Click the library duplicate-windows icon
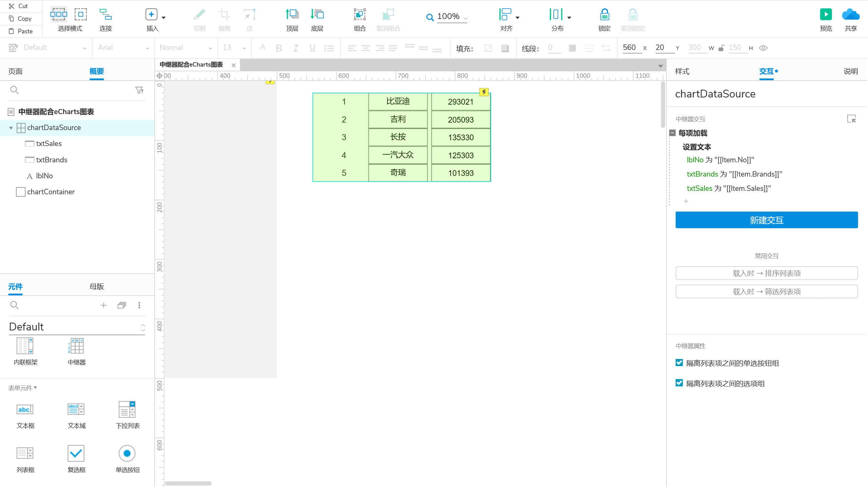Screen dimensions: 868x487 (121, 305)
